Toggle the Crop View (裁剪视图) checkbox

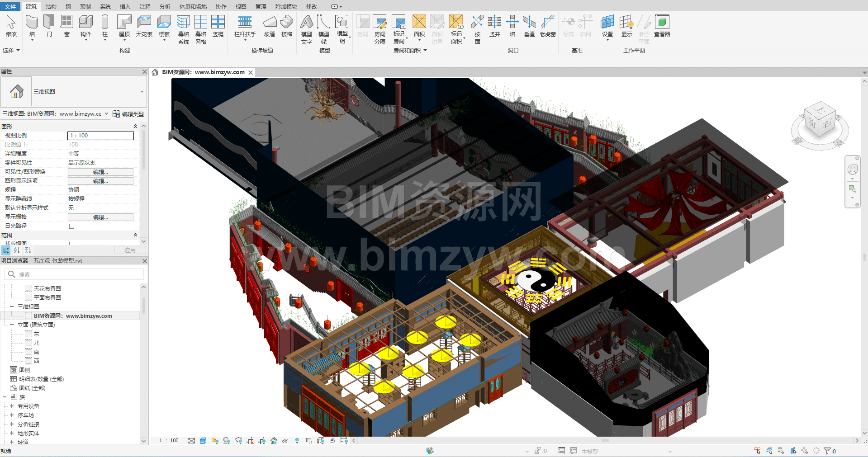point(71,244)
